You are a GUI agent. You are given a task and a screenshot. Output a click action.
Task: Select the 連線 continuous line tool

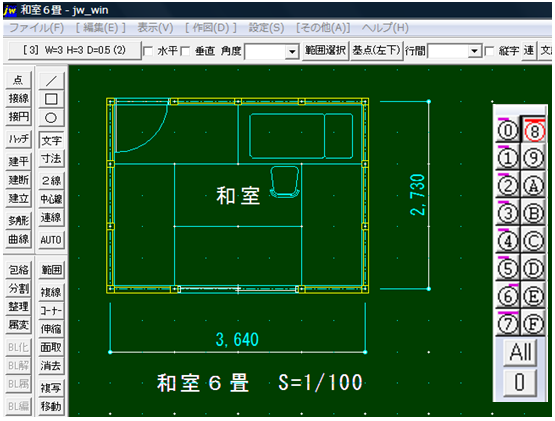pyautogui.click(x=51, y=217)
